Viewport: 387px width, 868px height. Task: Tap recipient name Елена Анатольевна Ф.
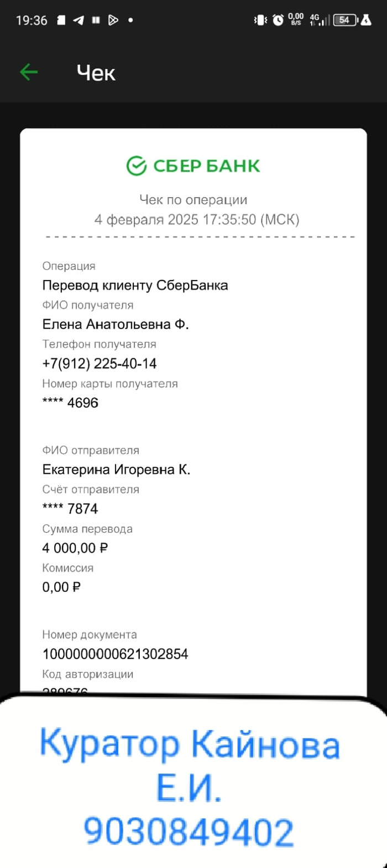tap(116, 324)
